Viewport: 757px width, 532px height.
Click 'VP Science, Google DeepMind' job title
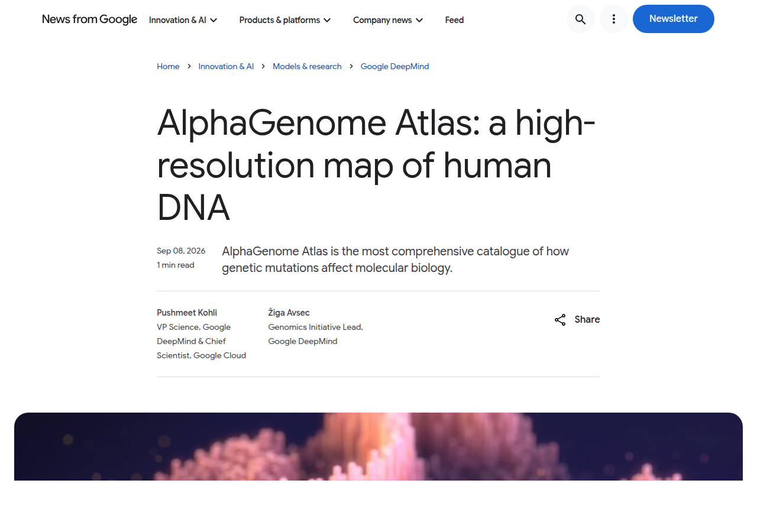pyautogui.click(x=201, y=341)
